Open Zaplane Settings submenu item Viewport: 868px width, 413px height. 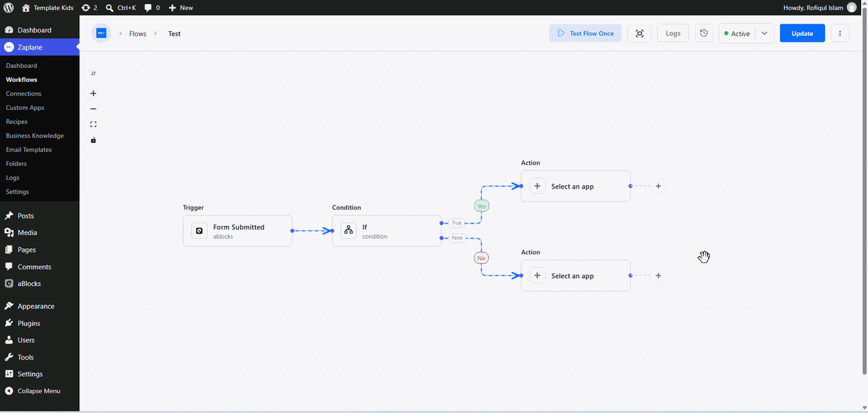[18, 192]
